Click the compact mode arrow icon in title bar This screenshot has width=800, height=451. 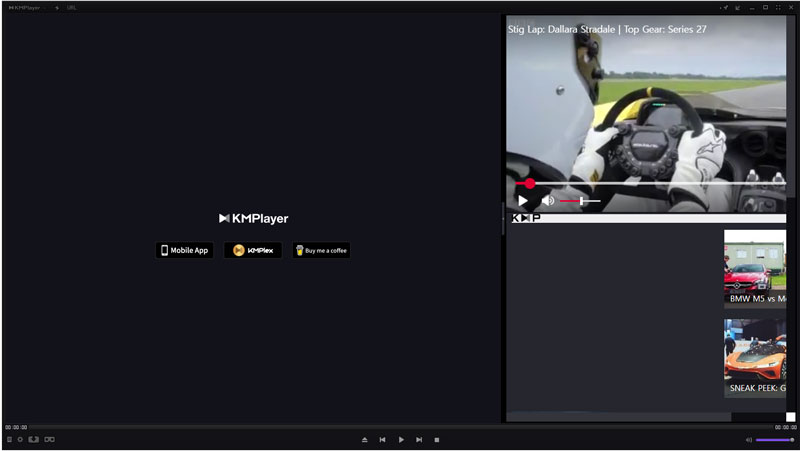[738, 8]
